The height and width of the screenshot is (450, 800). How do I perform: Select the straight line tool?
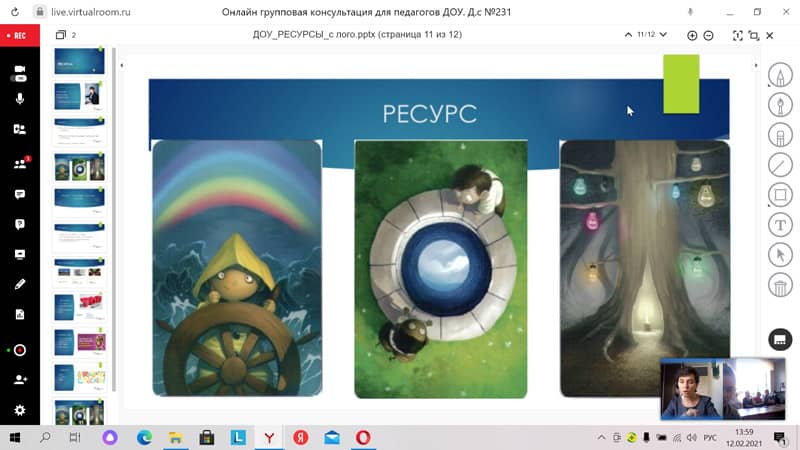[780, 165]
